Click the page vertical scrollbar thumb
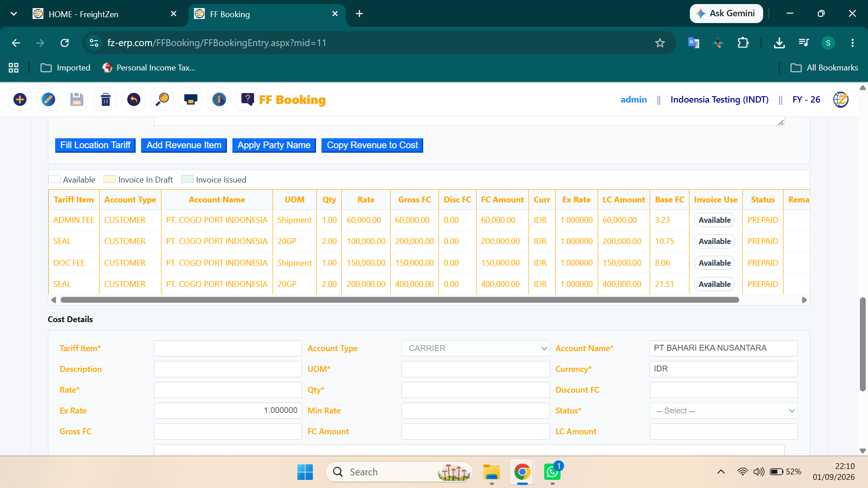The image size is (868, 488). pyautogui.click(x=863, y=344)
